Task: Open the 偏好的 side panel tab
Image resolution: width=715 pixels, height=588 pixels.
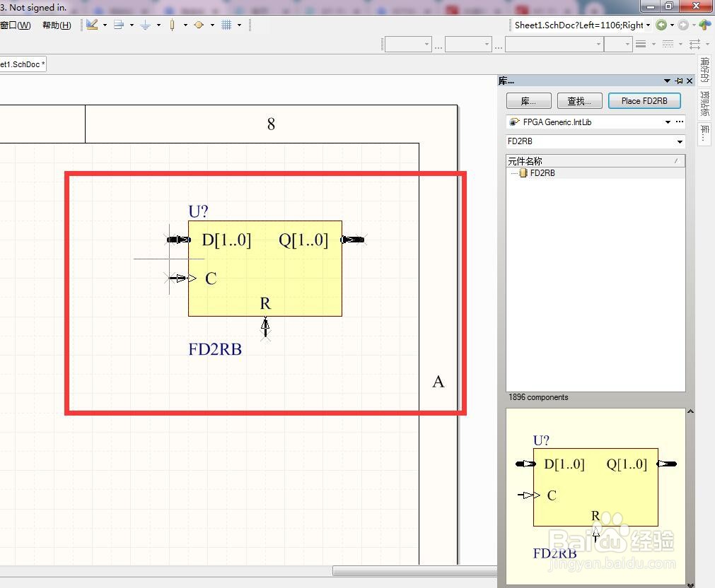Action: 704,70
